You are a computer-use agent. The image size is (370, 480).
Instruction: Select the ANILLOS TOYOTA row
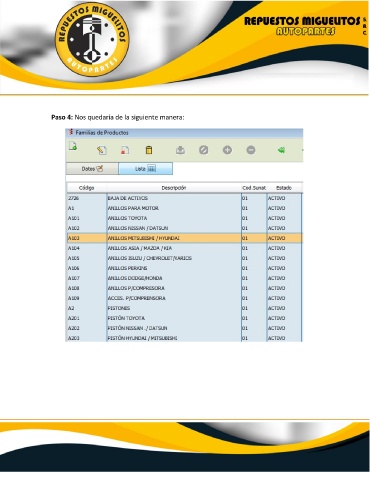click(184, 218)
